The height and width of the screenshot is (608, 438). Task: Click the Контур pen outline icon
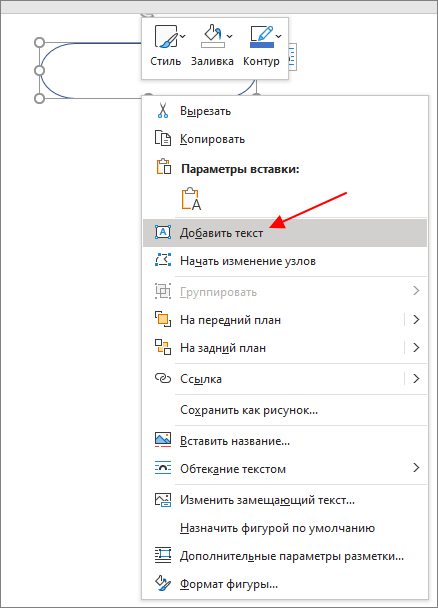click(x=262, y=36)
